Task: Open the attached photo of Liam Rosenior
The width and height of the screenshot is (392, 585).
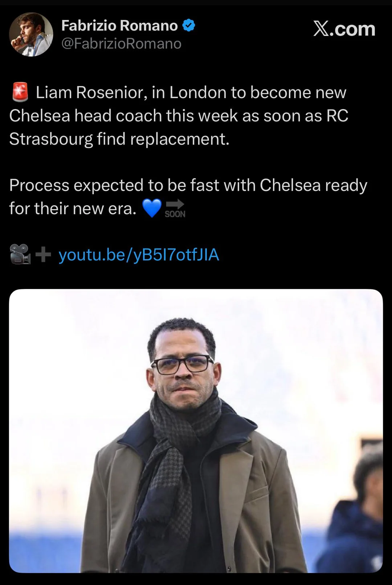Action: (196, 431)
